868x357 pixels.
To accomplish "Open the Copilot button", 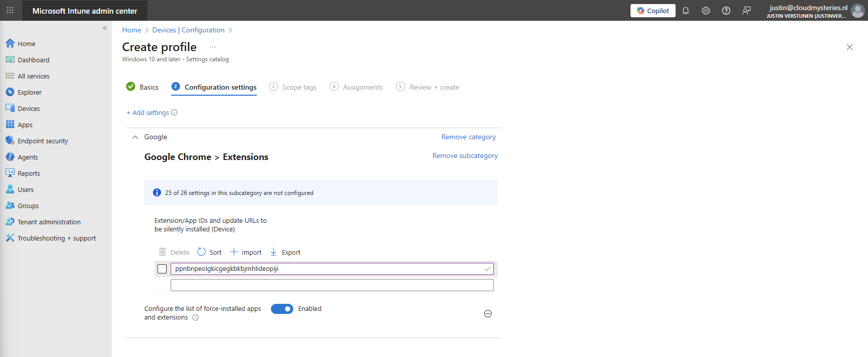I will coord(653,11).
